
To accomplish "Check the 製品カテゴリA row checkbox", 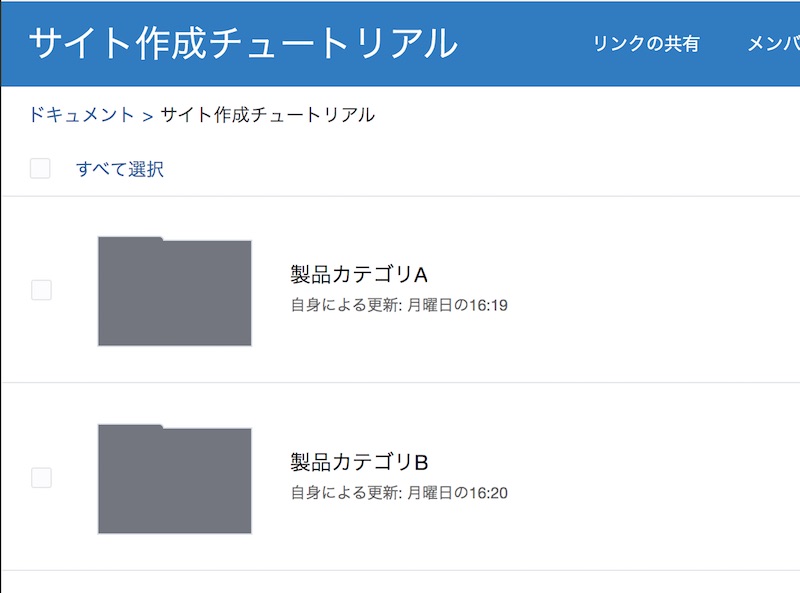I will tap(41, 290).
